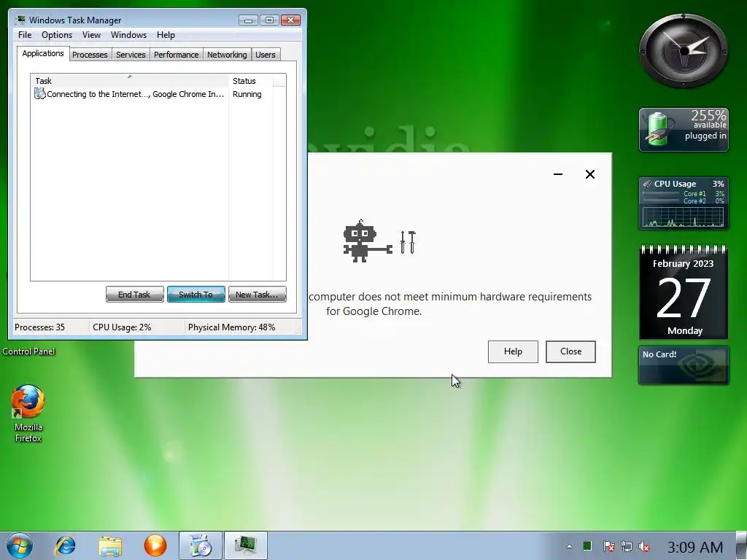Click the Switch To button
Screen dimensions: 747x560
[x=196, y=295]
